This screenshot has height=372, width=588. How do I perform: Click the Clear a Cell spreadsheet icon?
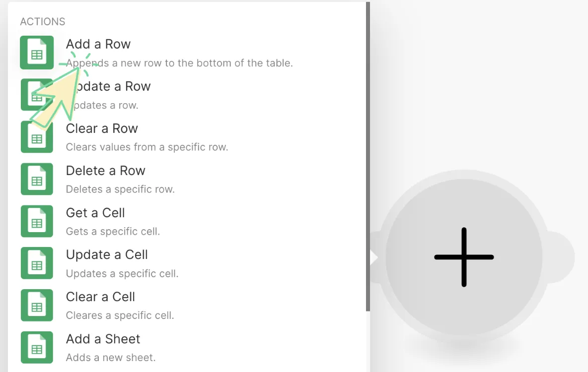[37, 305]
